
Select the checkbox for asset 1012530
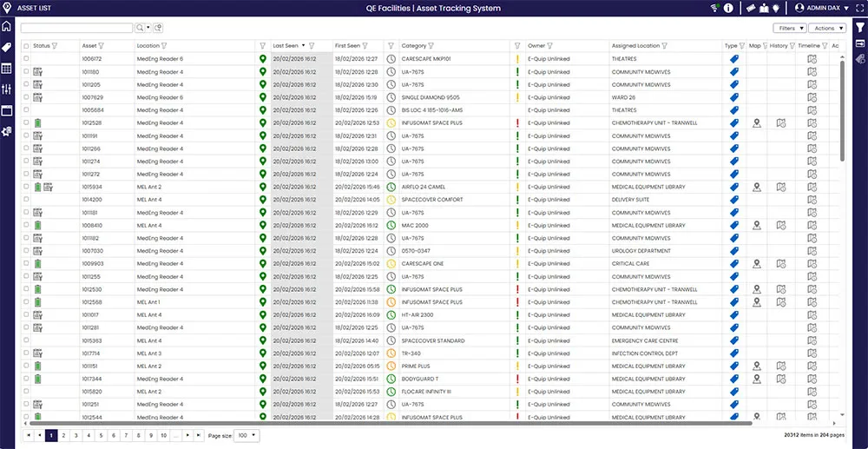26,289
